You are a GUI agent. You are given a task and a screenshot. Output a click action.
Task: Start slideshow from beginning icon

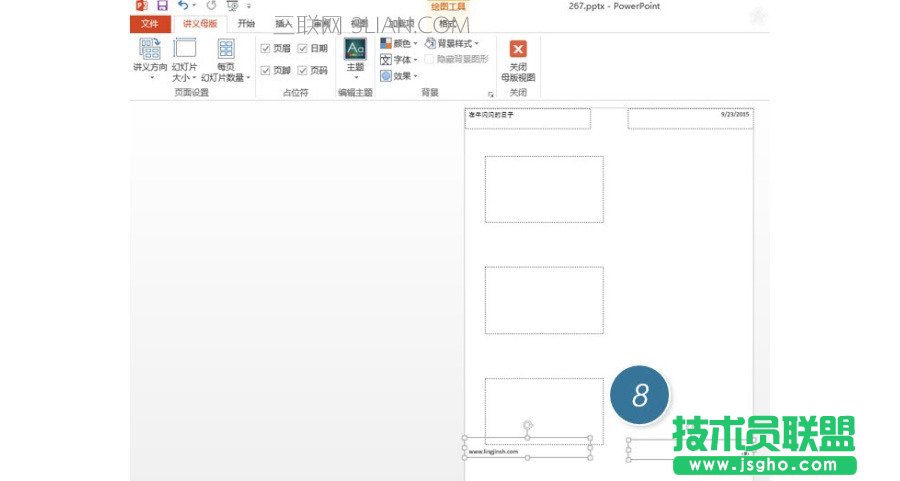[x=232, y=6]
